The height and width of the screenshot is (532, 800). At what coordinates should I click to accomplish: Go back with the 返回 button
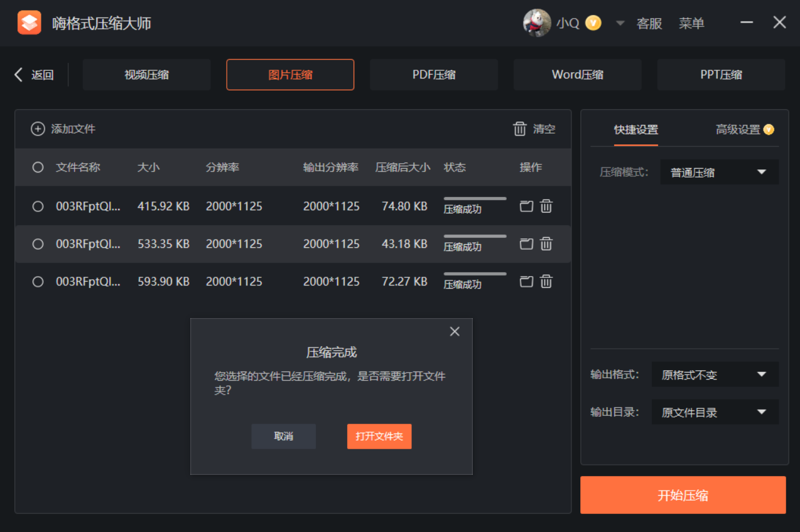(34, 75)
